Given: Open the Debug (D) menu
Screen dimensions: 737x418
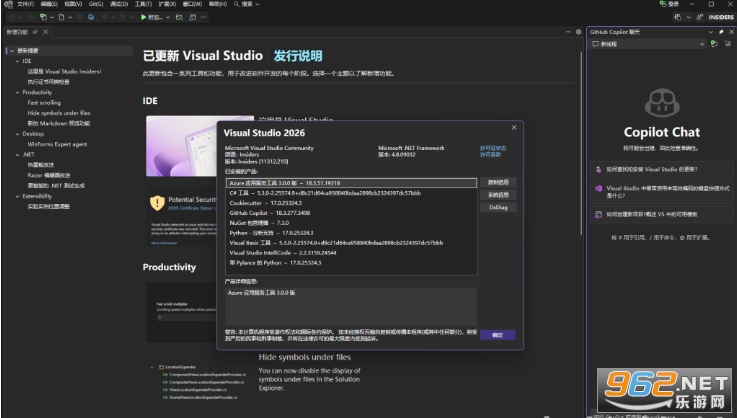Looking at the screenshot, I should pos(119,4).
